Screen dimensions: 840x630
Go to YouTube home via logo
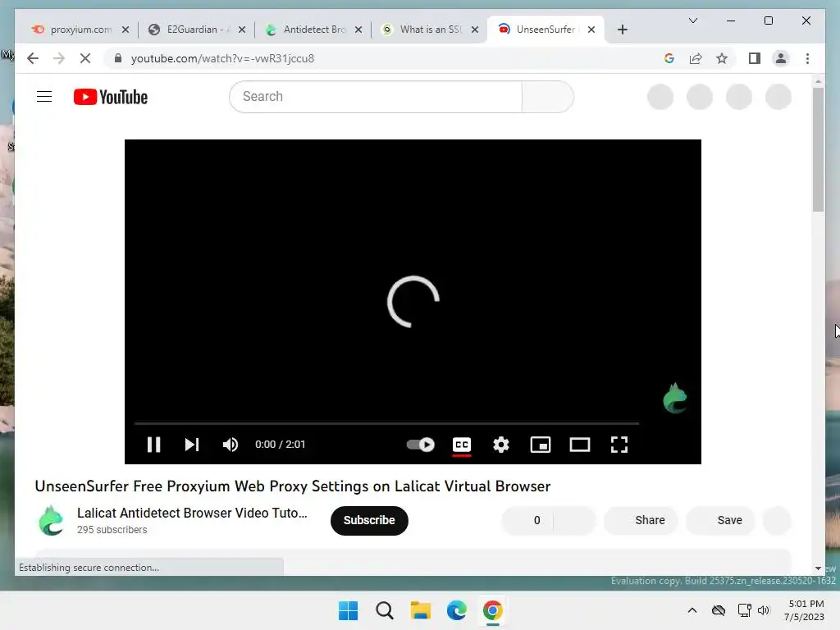coord(111,97)
